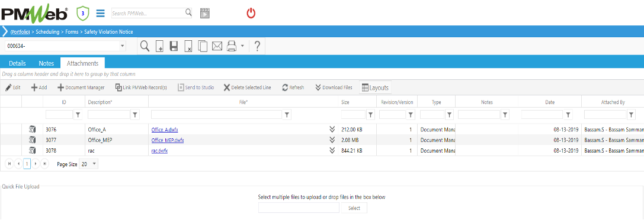
Task: Refresh the attachments grid
Action: [x=293, y=88]
